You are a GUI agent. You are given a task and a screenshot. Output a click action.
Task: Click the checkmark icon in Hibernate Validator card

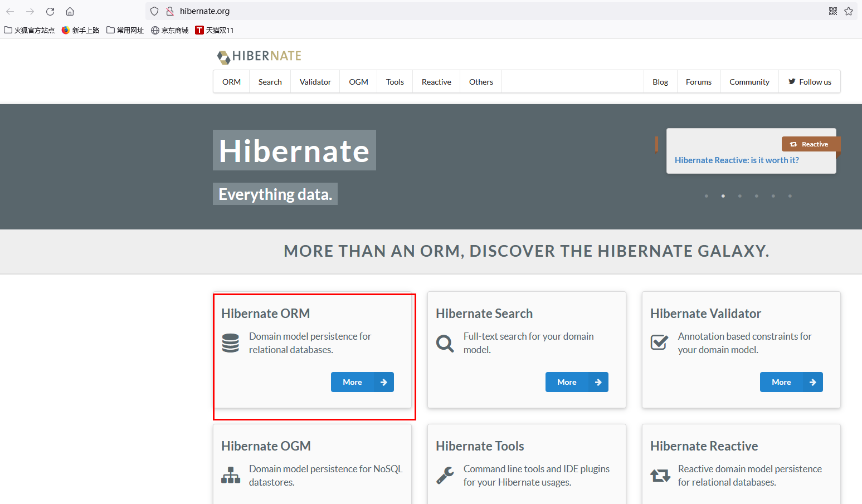[x=659, y=342]
